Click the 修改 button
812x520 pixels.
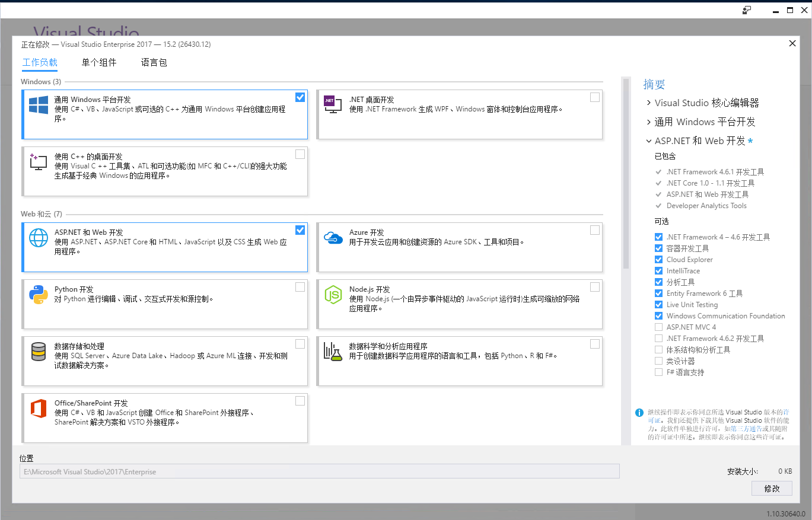[772, 489]
